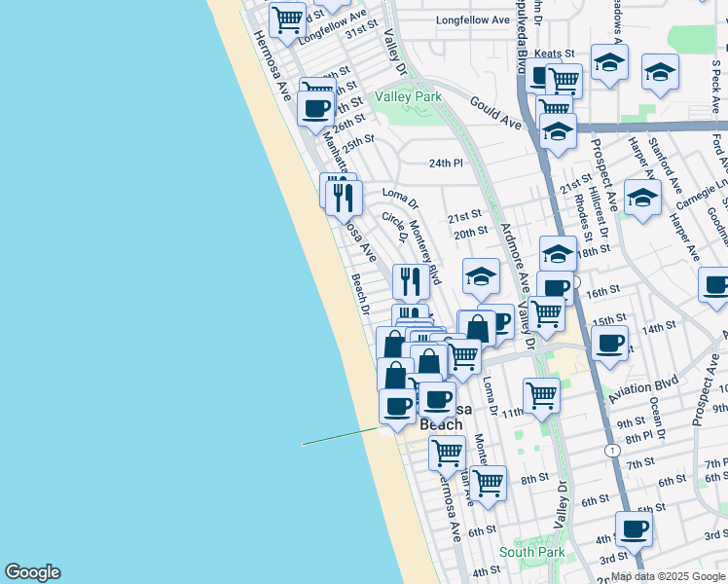Open the school marker near Carnegie Ln
This screenshot has height=584, width=728.
[642, 200]
